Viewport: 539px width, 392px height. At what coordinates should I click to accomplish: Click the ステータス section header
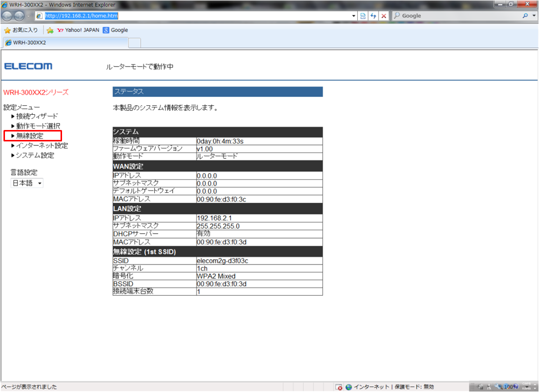(x=217, y=92)
